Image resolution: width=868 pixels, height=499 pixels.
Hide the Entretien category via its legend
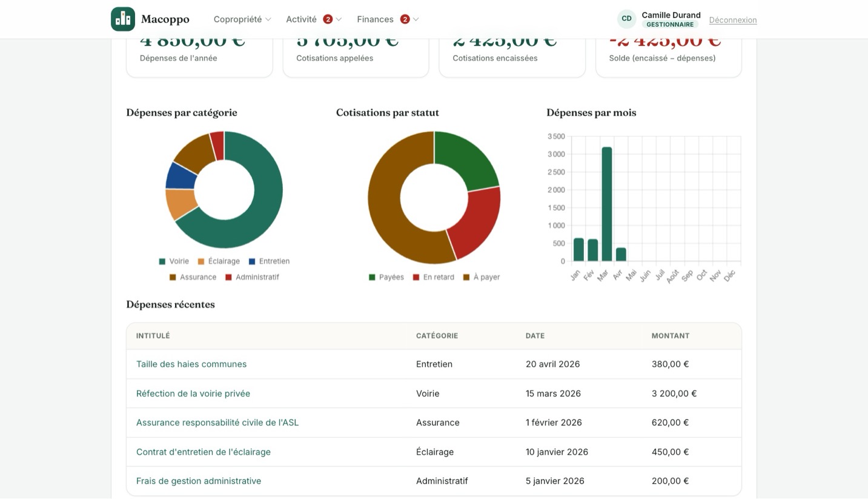point(269,261)
